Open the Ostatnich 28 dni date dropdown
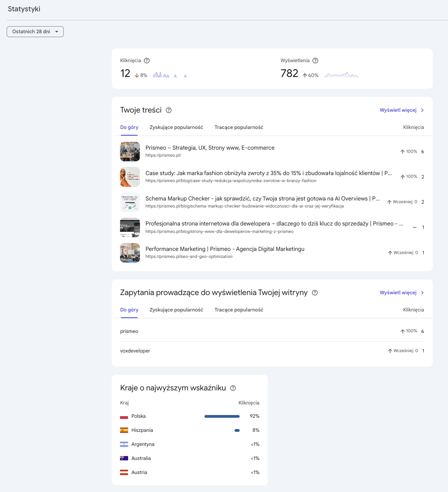The height and width of the screenshot is (492, 448). pyautogui.click(x=35, y=32)
